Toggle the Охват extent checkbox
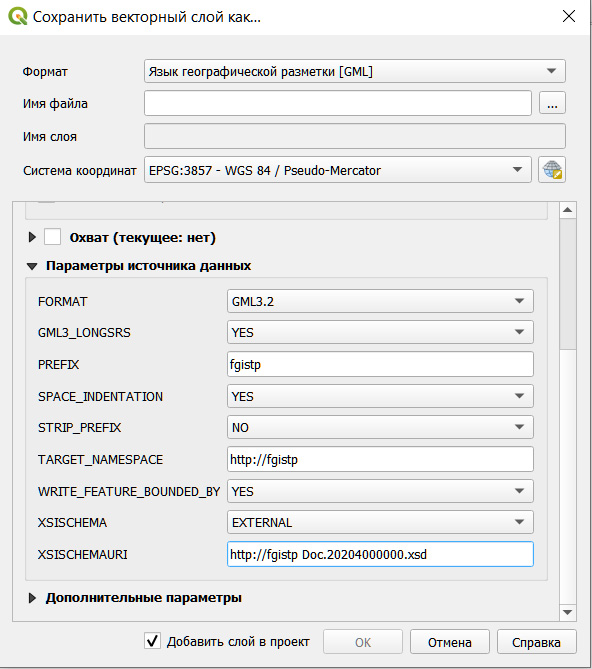Screen dimensions: 592x669 coord(52,237)
